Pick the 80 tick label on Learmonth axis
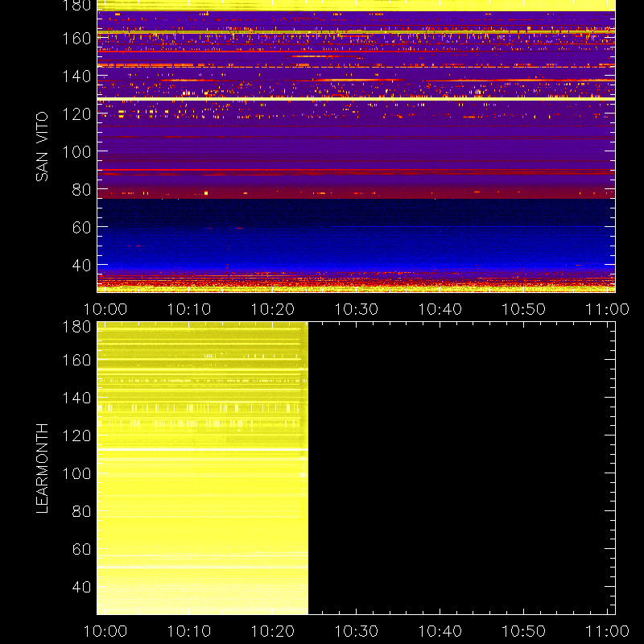 click(81, 511)
